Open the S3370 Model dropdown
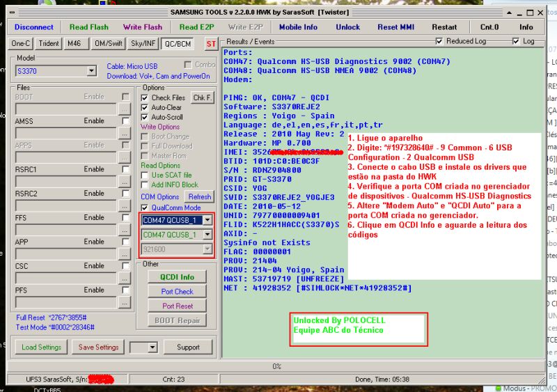Viewport: 557px width, 392px height. pyautogui.click(x=91, y=71)
